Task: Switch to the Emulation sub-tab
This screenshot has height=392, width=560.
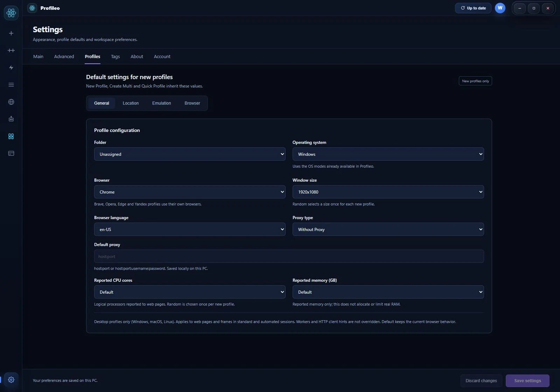Action: pyautogui.click(x=162, y=103)
